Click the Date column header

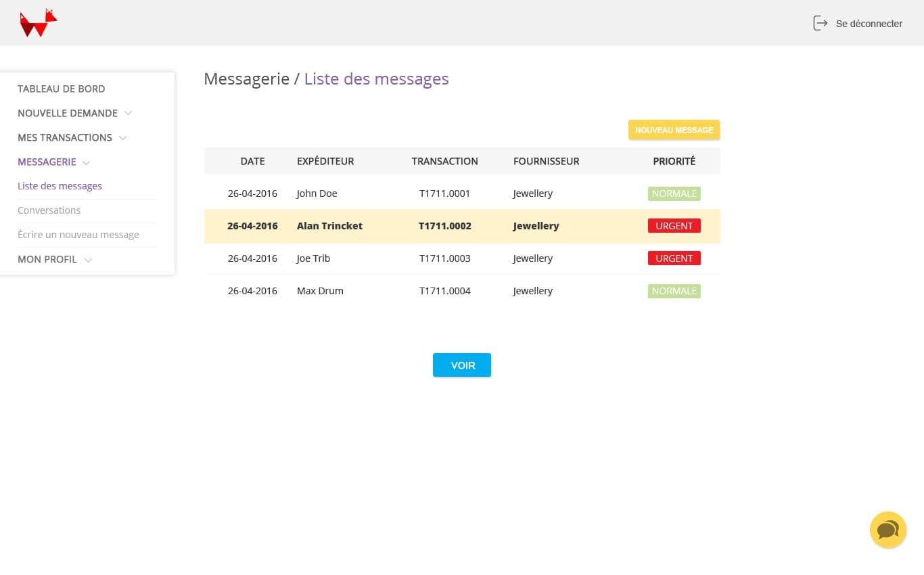(x=252, y=161)
